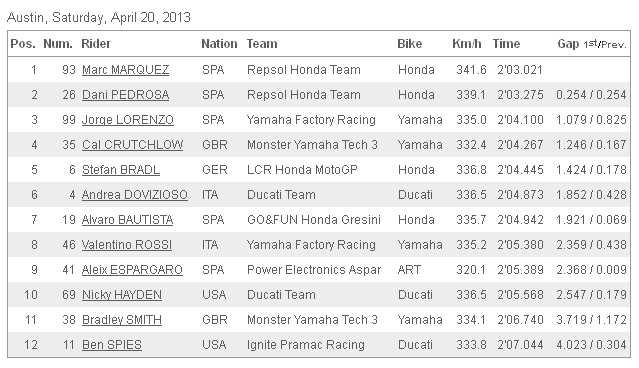
Task: Open Nicky HAYDEN rider link
Action: 122,295
